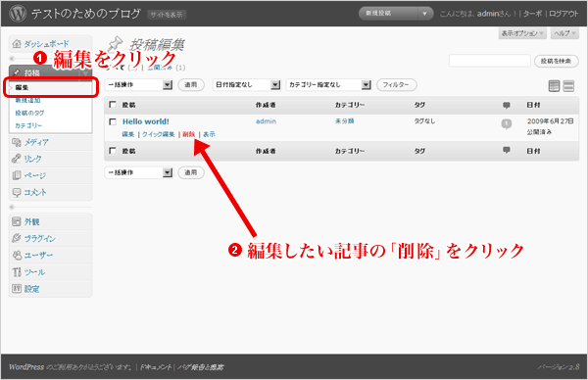Open 設定 menu label
This screenshot has height=380, width=588.
(32, 289)
